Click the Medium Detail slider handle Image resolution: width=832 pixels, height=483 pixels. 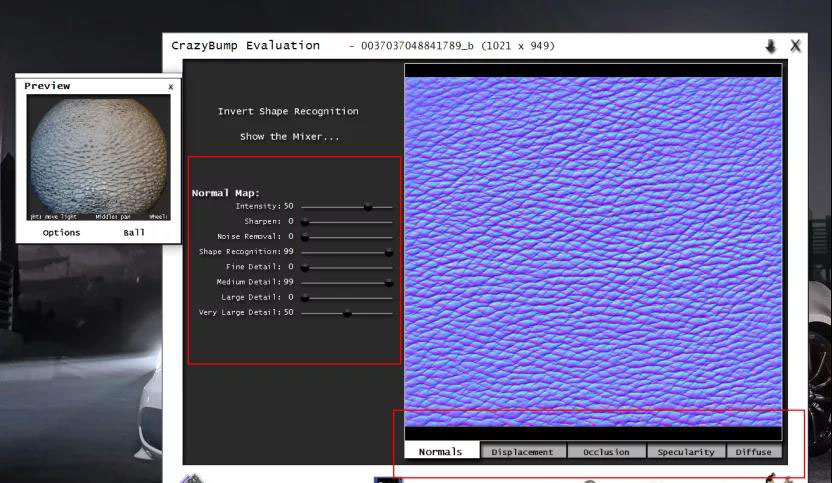[389, 282]
